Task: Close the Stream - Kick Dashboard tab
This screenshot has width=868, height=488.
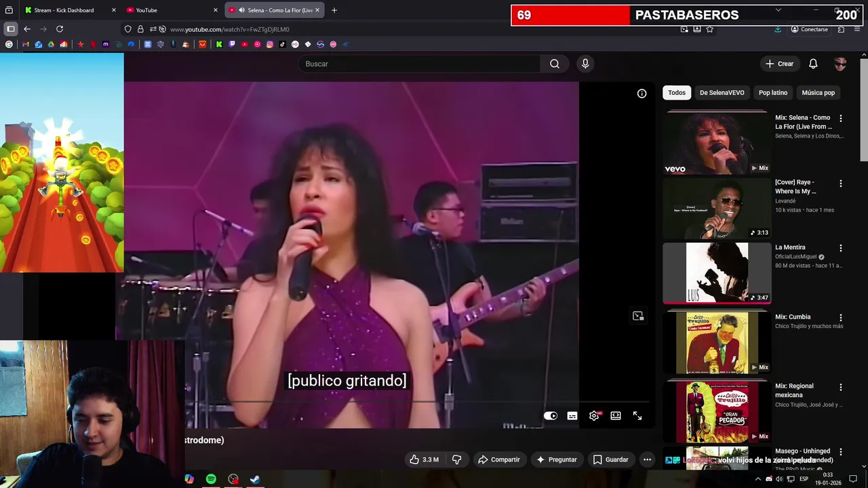Action: [x=113, y=10]
